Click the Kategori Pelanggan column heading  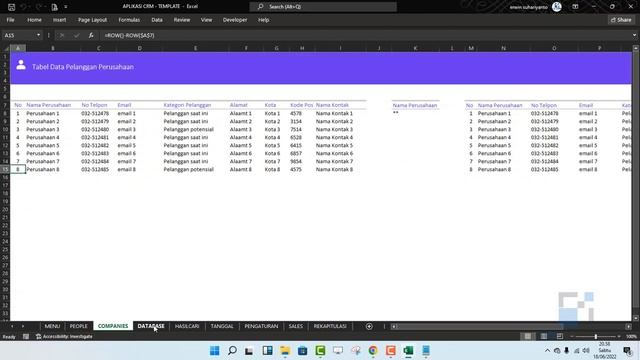coord(187,105)
